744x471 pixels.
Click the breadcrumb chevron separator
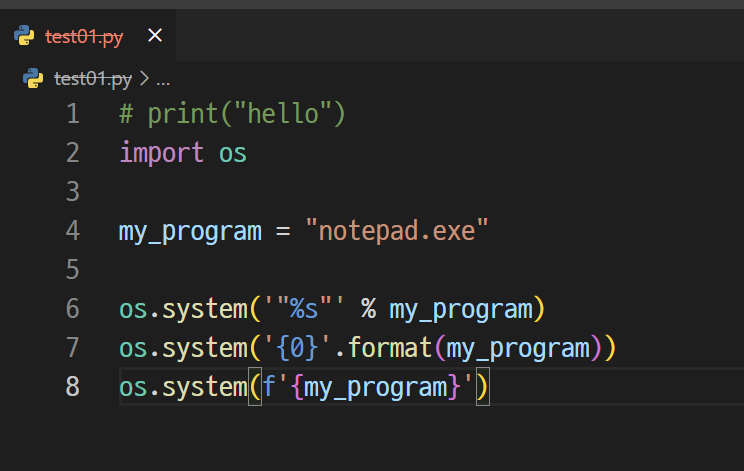coord(144,79)
